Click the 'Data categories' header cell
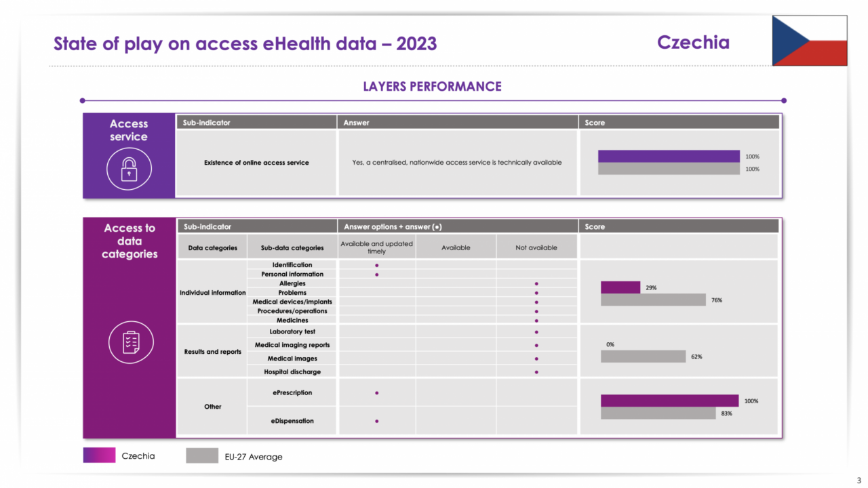Image resolution: width=868 pixels, height=488 pixels. pyautogui.click(x=213, y=248)
